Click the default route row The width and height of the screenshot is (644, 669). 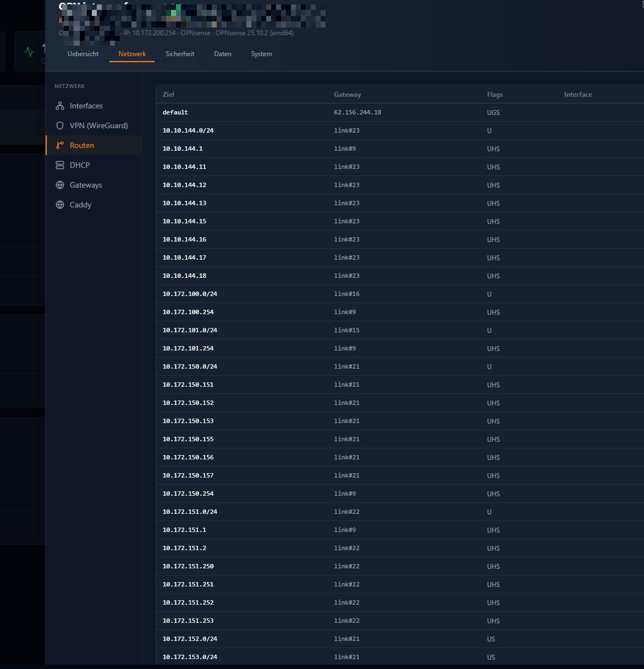400,112
